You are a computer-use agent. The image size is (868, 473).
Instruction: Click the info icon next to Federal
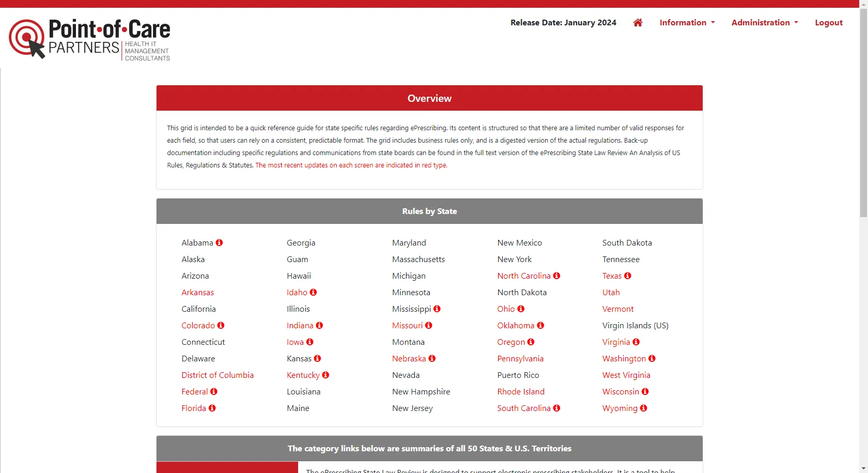coord(214,391)
